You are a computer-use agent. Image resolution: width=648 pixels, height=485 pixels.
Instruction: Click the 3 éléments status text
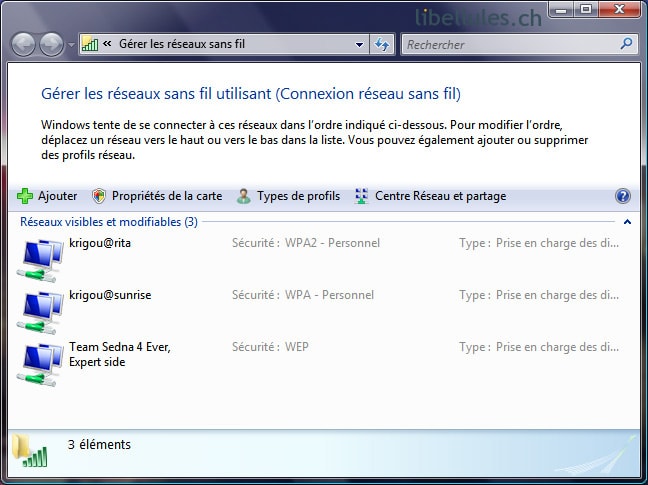coord(99,445)
